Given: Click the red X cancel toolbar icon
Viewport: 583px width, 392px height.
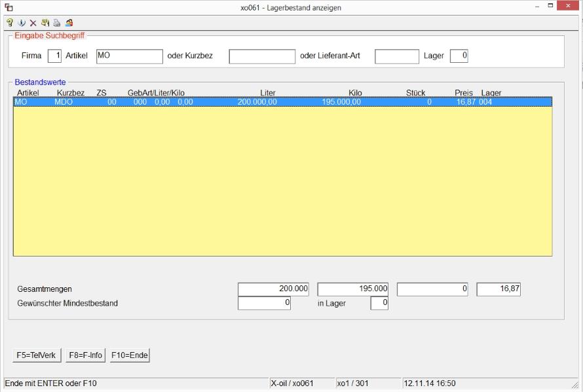Looking at the screenshot, I should click(x=33, y=23).
